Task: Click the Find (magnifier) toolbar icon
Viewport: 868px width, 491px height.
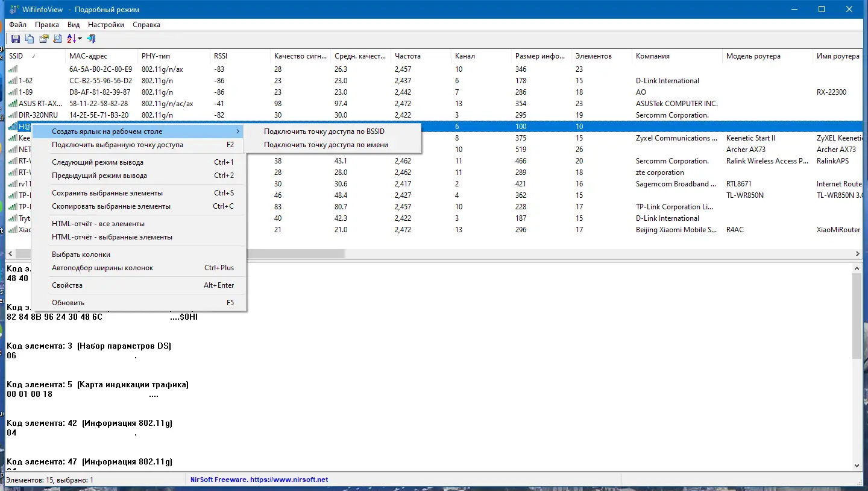Action: click(57, 39)
